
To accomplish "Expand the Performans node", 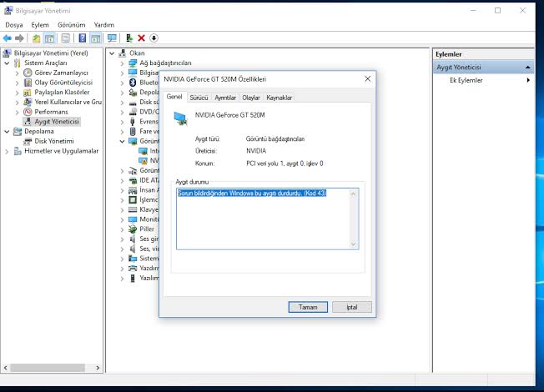I will pyautogui.click(x=17, y=112).
